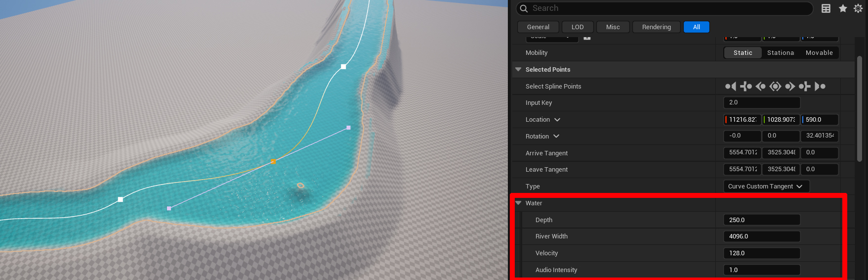Screen dimensions: 868x280
Task: Set Mobility to Movable
Action: [x=819, y=53]
